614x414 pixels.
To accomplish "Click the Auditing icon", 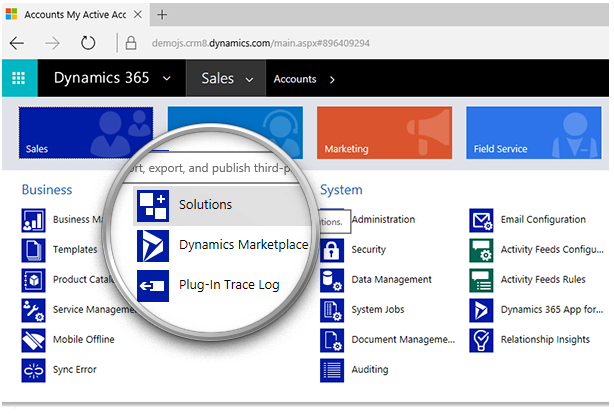I will point(332,370).
